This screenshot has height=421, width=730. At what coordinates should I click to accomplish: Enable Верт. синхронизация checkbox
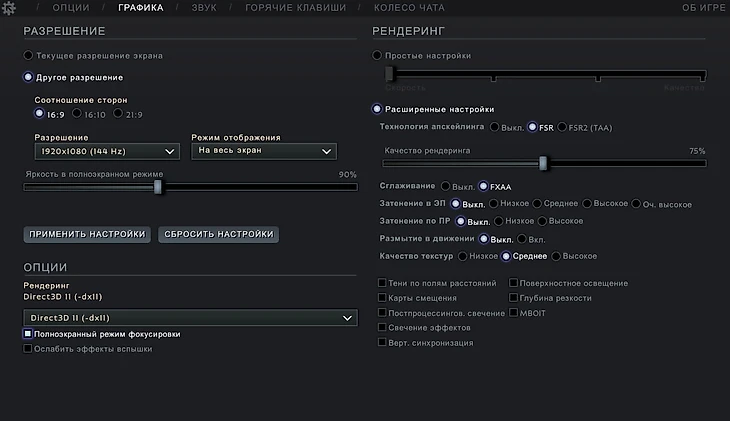382,342
